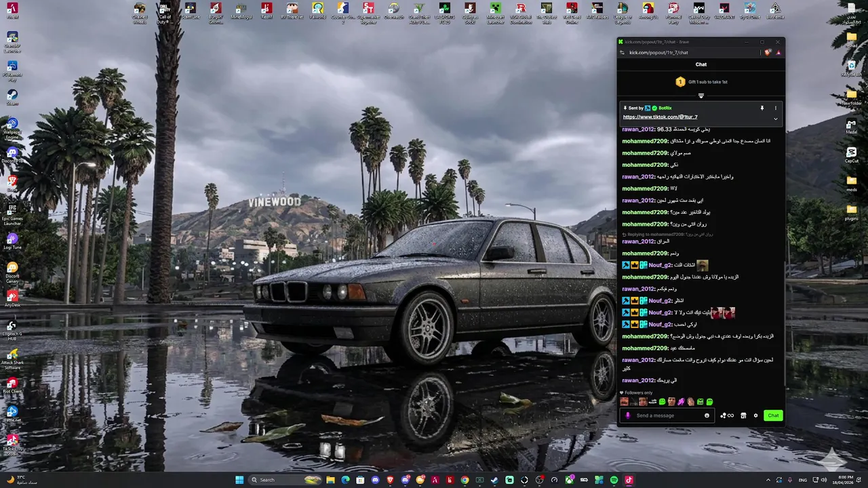The height and width of the screenshot is (488, 868).
Task: Collapse the pinned message with its chevron
Action: (x=775, y=119)
